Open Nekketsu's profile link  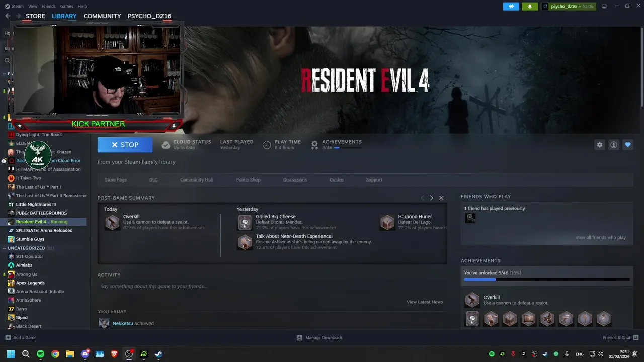click(123, 323)
